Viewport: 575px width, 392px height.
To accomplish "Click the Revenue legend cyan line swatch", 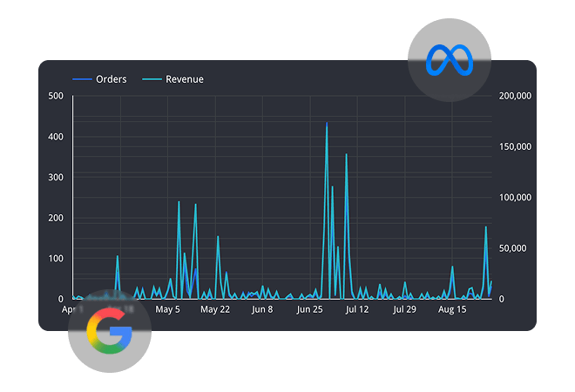I will click(x=152, y=79).
